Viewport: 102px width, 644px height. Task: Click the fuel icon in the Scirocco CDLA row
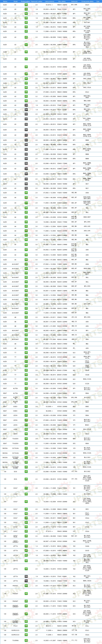coord(26,635)
